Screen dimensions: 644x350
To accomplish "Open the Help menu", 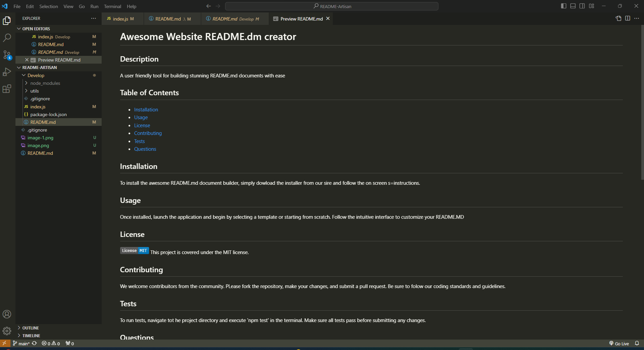I will (x=132, y=6).
